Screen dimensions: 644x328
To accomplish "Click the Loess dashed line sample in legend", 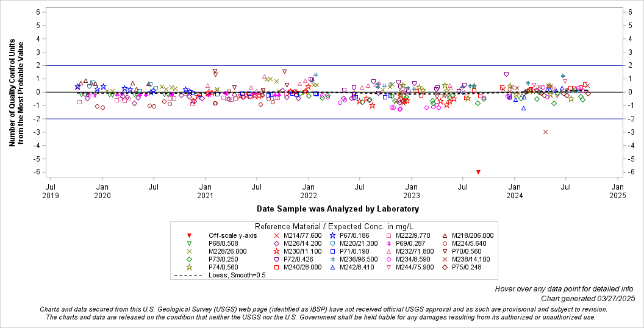I will click(189, 275).
